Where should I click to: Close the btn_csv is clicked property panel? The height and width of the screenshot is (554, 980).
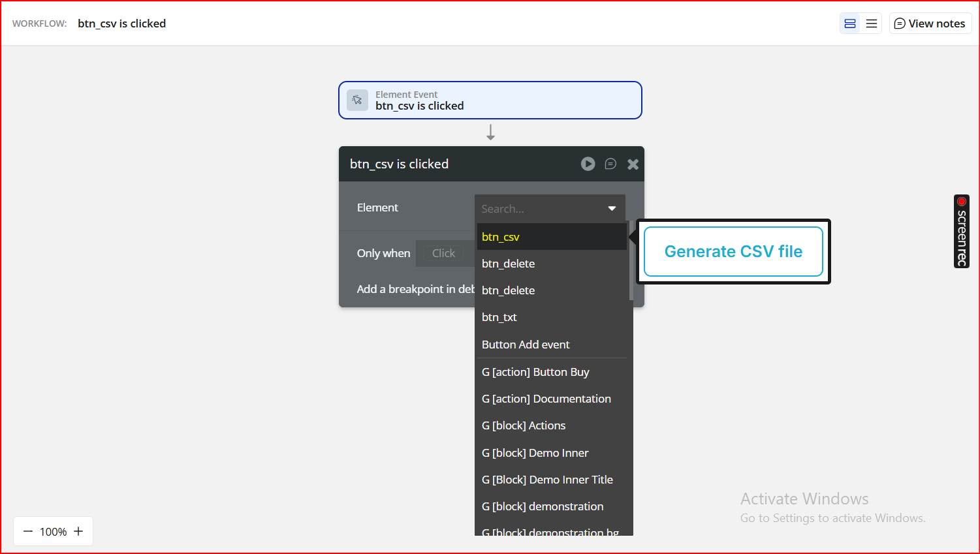point(633,164)
